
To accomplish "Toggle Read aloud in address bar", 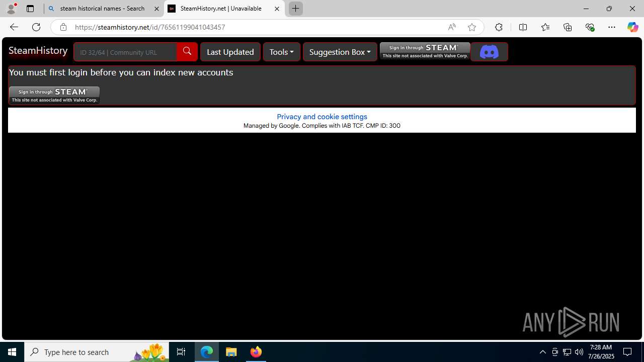I will [452, 27].
